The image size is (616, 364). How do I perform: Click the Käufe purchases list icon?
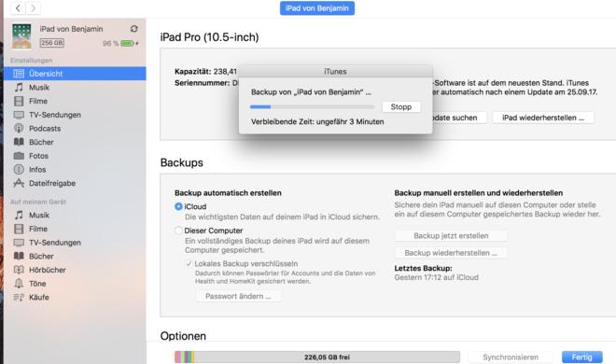tap(19, 297)
